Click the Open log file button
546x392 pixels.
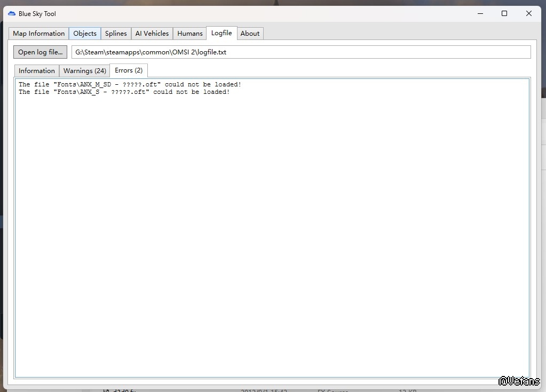click(x=41, y=52)
